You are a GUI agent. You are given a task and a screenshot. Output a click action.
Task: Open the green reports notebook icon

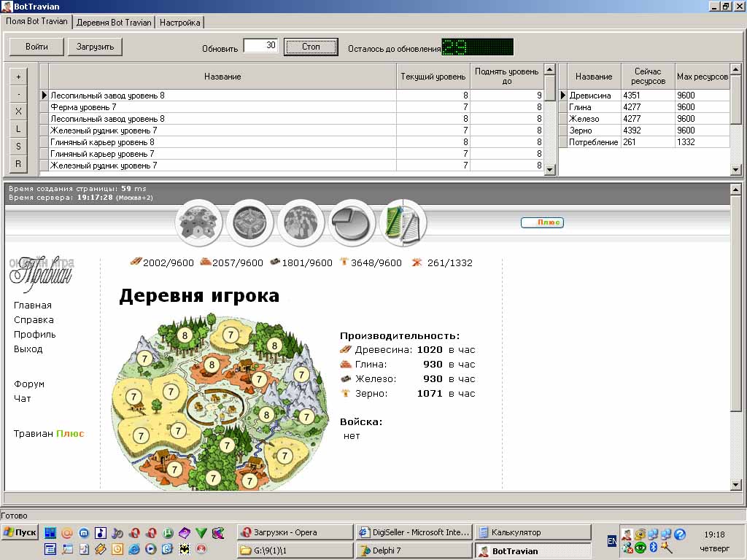(x=393, y=222)
